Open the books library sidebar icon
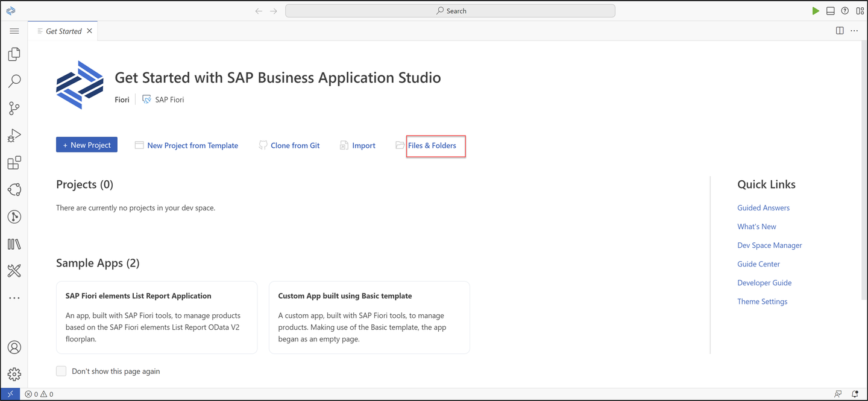868x401 pixels. click(14, 244)
